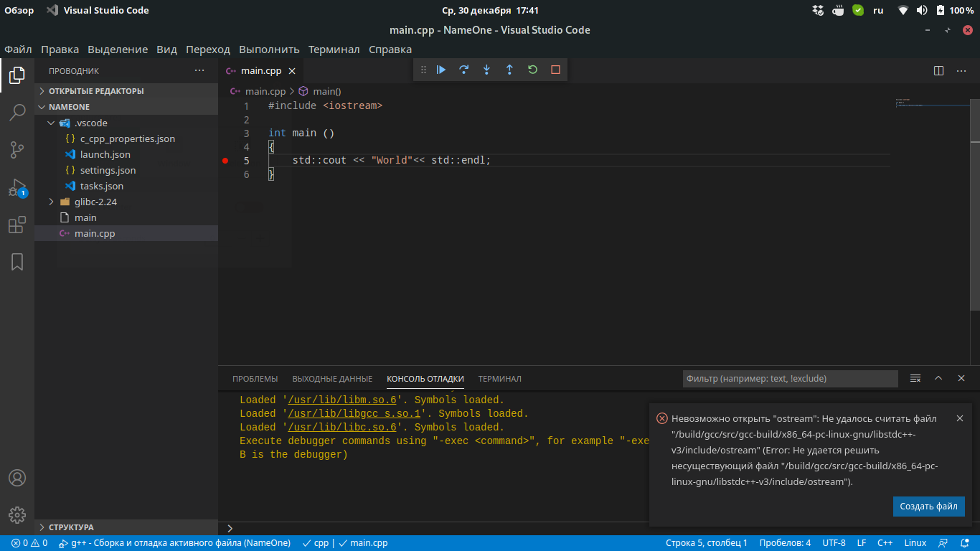Open the View menu
Viewport: 980px width, 551px height.
tap(166, 50)
